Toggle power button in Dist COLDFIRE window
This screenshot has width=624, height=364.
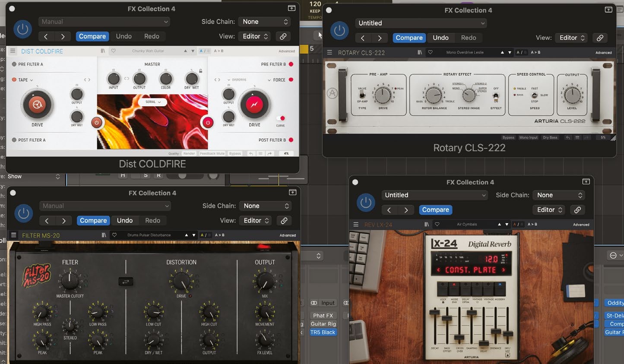[22, 29]
